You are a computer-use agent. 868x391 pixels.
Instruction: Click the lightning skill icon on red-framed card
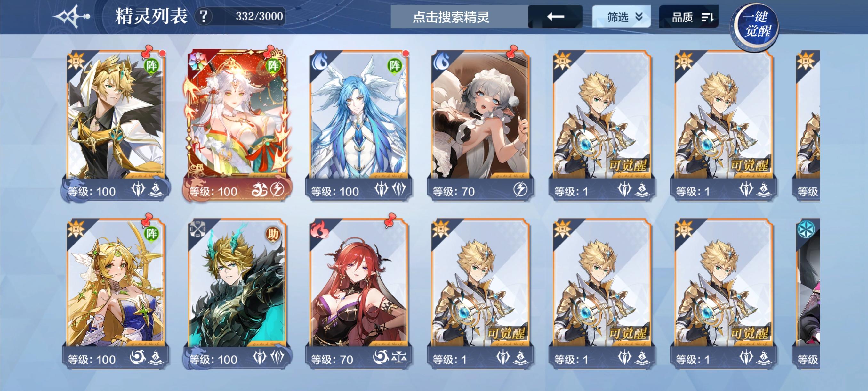(278, 190)
